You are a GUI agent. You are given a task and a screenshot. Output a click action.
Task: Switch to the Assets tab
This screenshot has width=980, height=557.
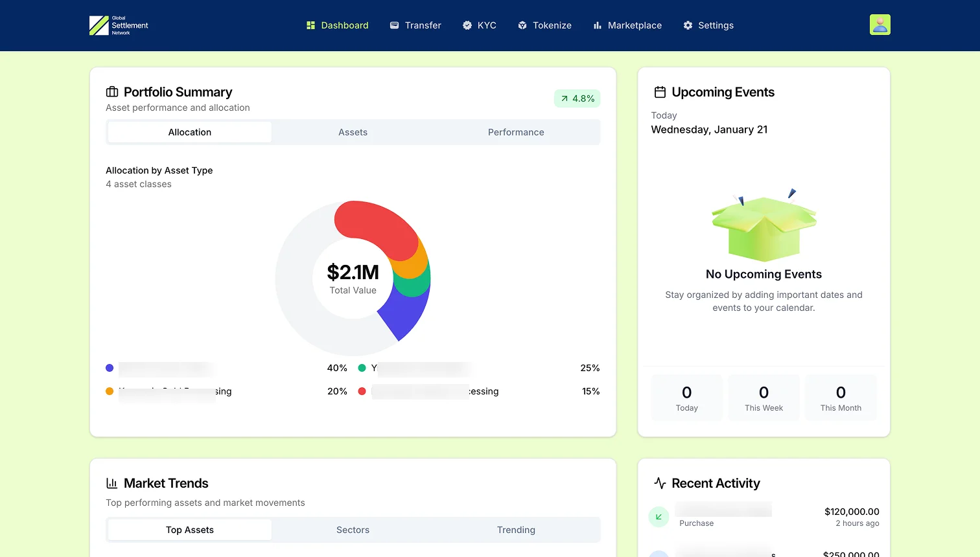point(353,132)
